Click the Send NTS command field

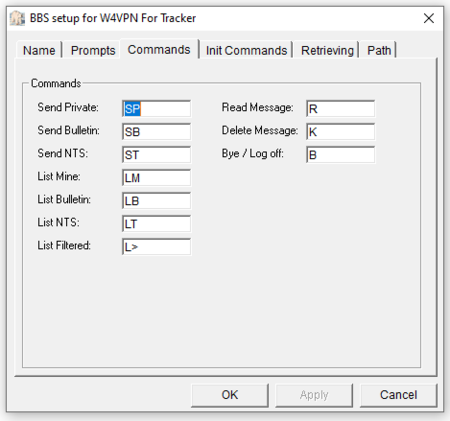click(x=156, y=155)
